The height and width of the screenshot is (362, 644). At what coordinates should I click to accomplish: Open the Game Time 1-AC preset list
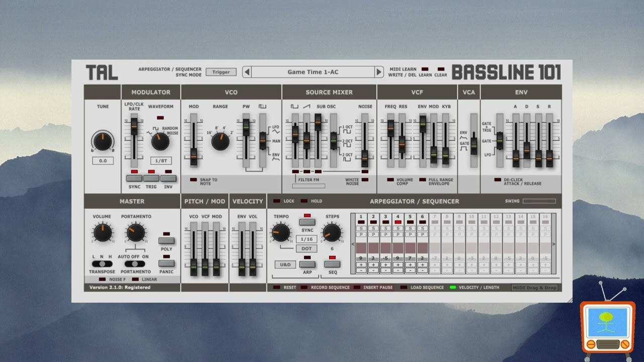coord(313,72)
